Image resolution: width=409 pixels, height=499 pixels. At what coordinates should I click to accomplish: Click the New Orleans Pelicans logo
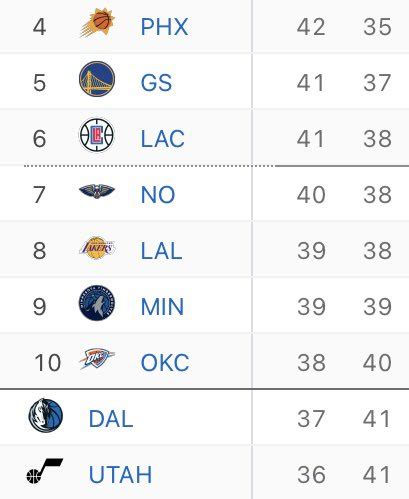click(x=97, y=191)
